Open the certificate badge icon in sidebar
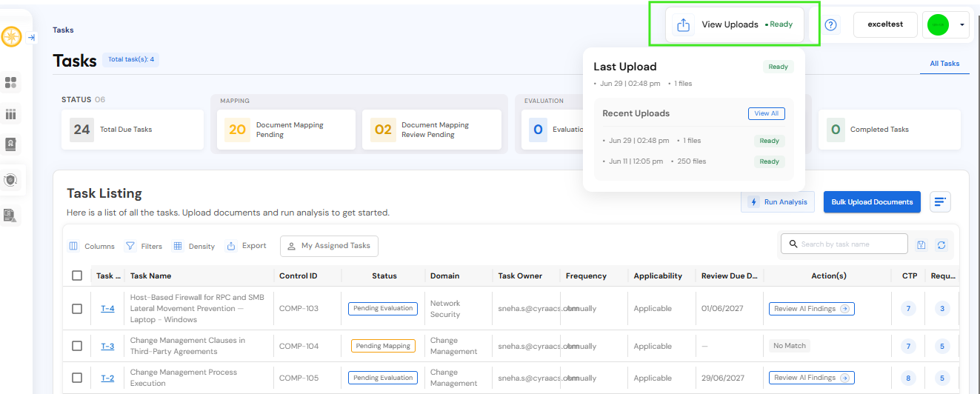Screen dimensions: 980x394 (11, 144)
